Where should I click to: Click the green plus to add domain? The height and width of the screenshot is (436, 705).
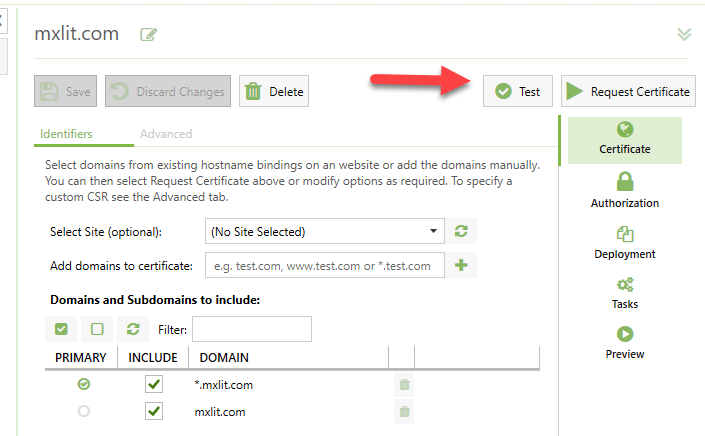point(461,265)
